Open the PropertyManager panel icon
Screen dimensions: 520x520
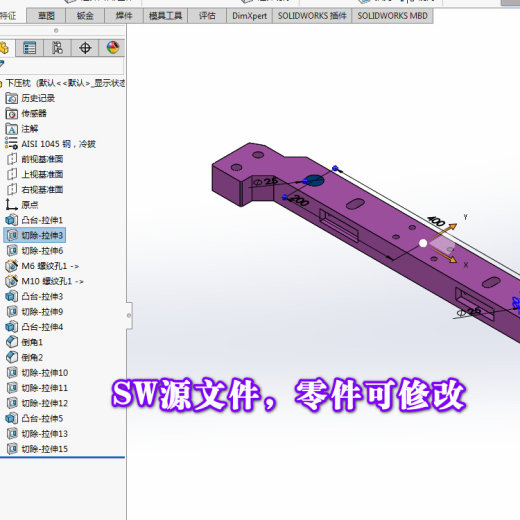tap(29, 48)
